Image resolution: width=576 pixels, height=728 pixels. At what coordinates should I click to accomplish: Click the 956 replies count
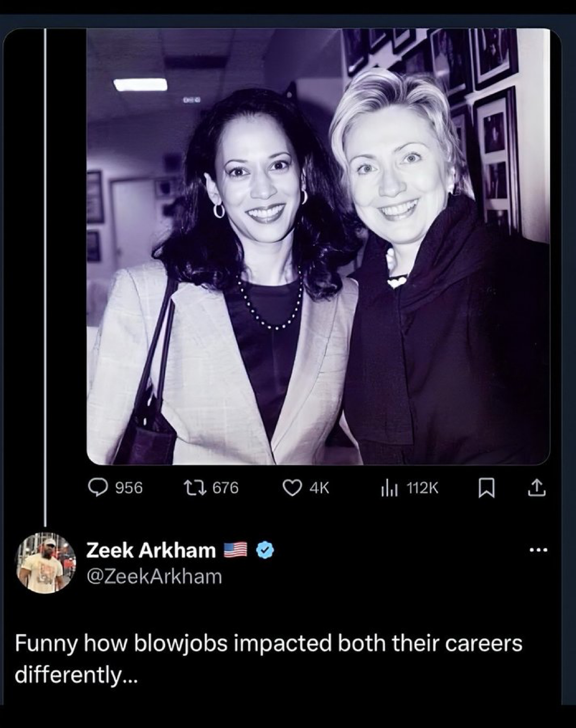point(129,488)
